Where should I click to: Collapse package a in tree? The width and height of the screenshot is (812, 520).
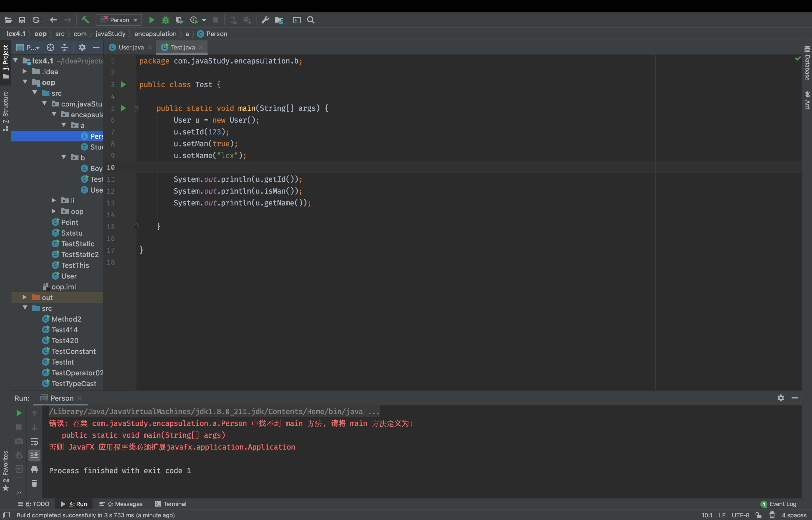click(63, 125)
